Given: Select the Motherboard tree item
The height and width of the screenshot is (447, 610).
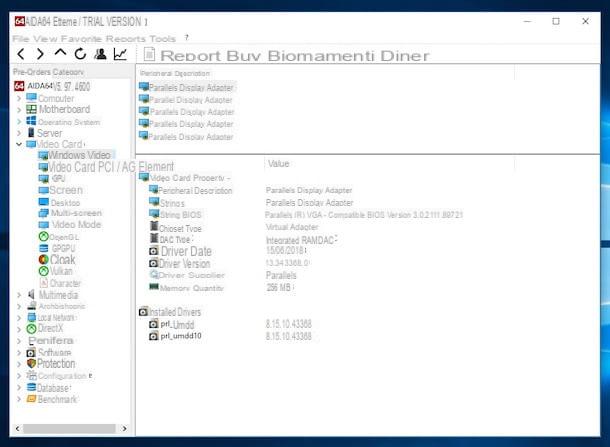Looking at the screenshot, I should pyautogui.click(x=58, y=109).
